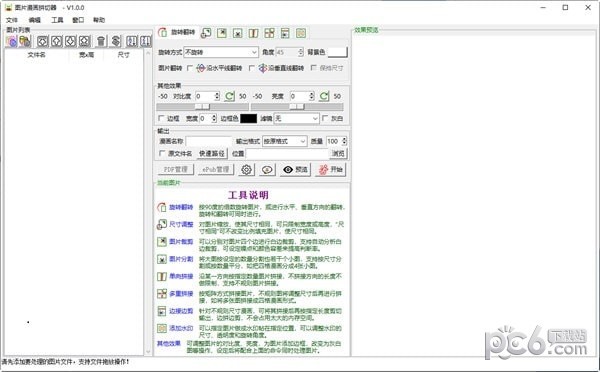Move selected image to bottom of list
This screenshot has width=600, height=372.
tap(85, 41)
